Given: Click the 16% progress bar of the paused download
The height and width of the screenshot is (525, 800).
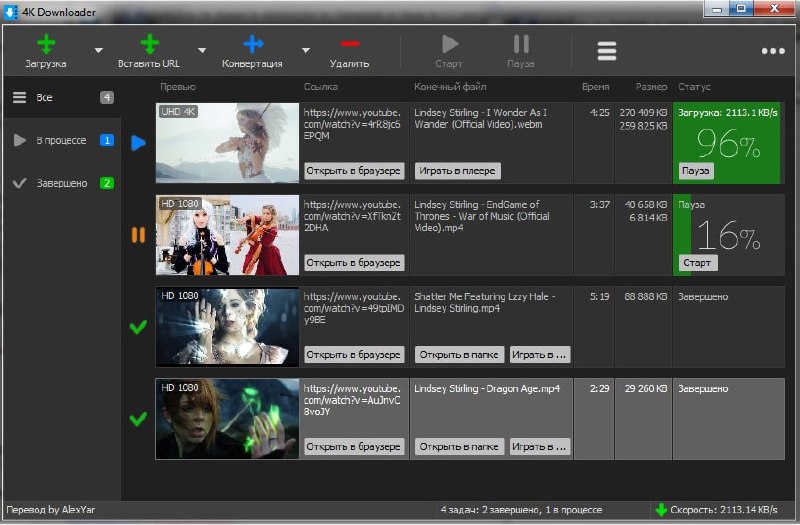Looking at the screenshot, I should pyautogui.click(x=728, y=235).
